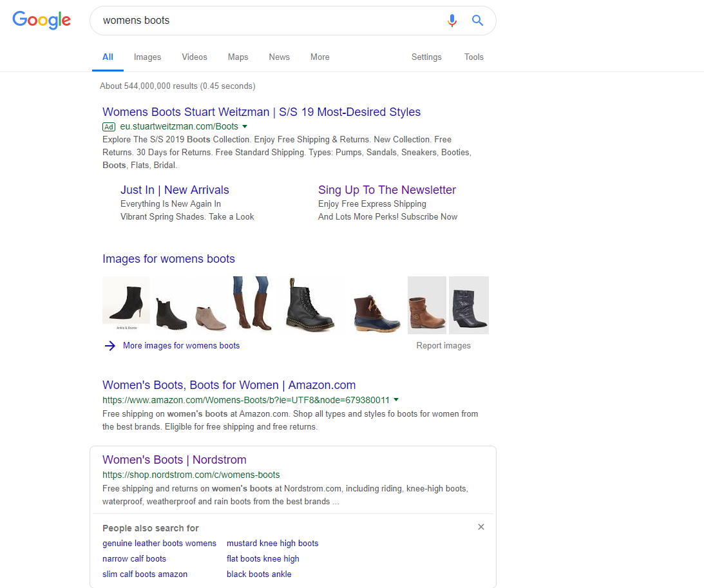The image size is (704, 588).
Task: Open the taupe suede bootie thumbnail
Action: coord(211,318)
